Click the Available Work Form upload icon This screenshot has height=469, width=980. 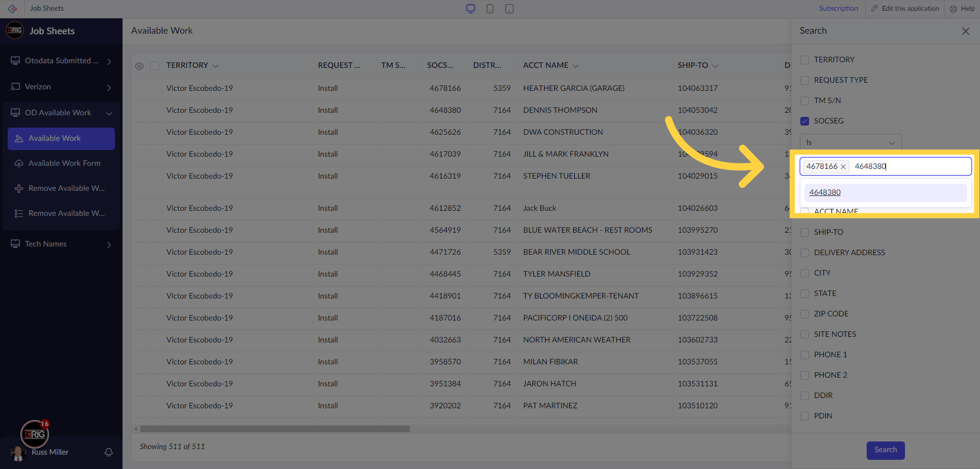[19, 164]
